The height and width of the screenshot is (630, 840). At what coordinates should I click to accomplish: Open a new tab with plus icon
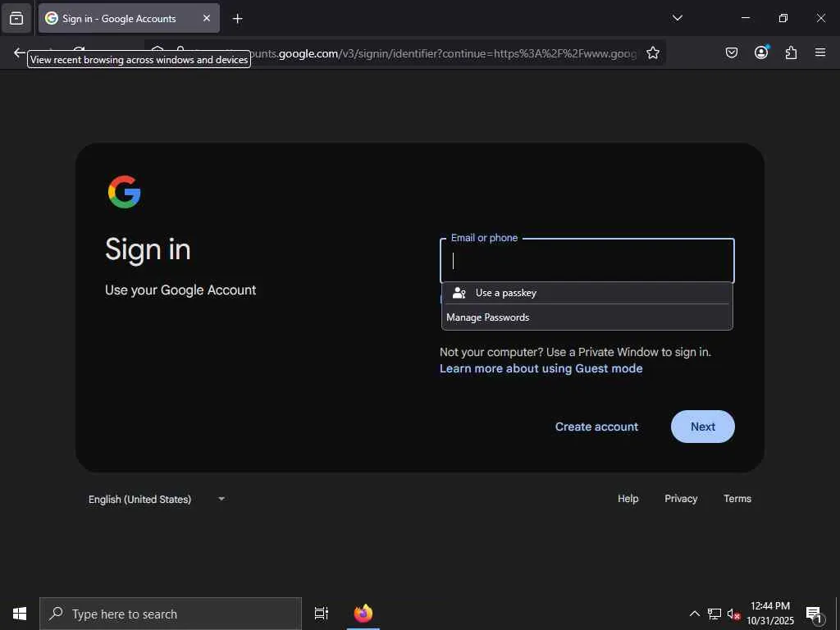[x=237, y=19]
